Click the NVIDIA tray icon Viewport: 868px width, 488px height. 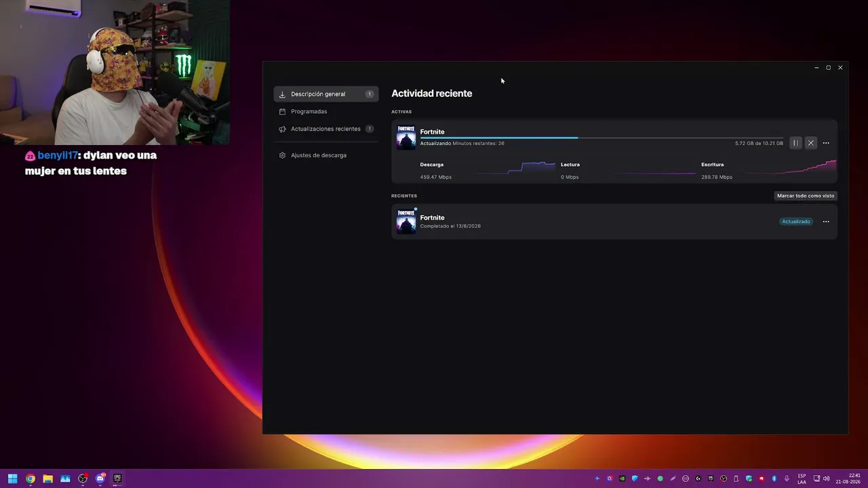pos(622,479)
